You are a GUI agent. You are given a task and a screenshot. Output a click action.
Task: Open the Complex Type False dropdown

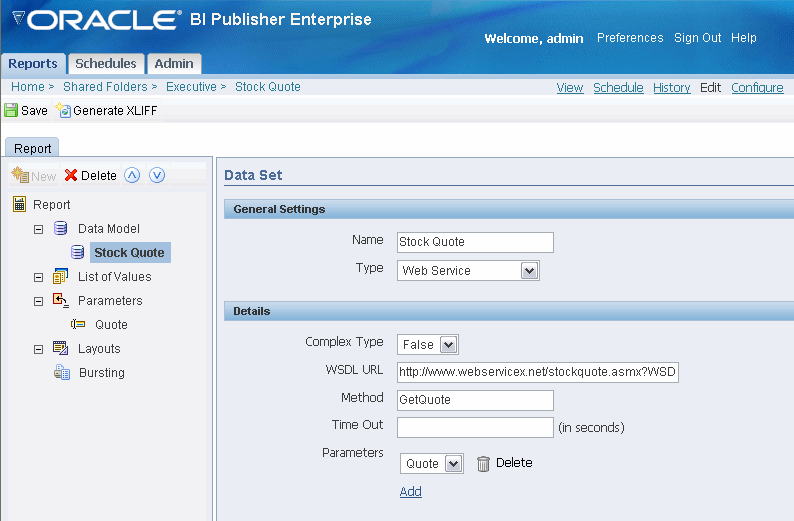point(449,345)
